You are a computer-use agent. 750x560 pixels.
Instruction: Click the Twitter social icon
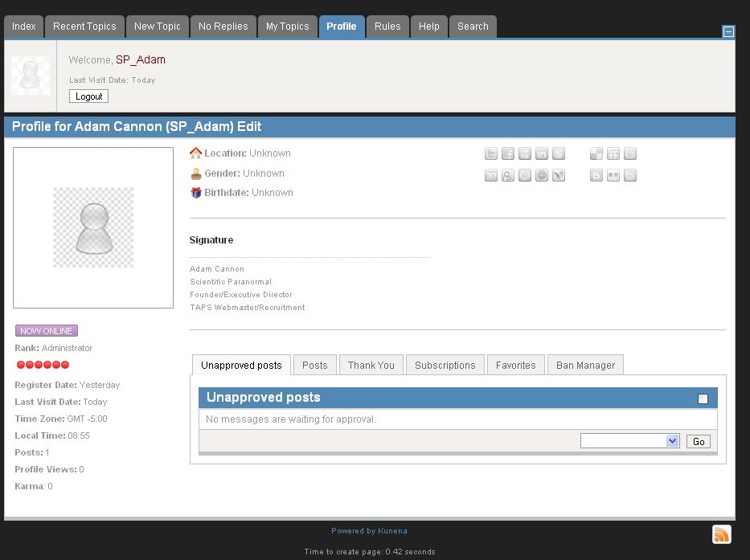pyautogui.click(x=491, y=154)
